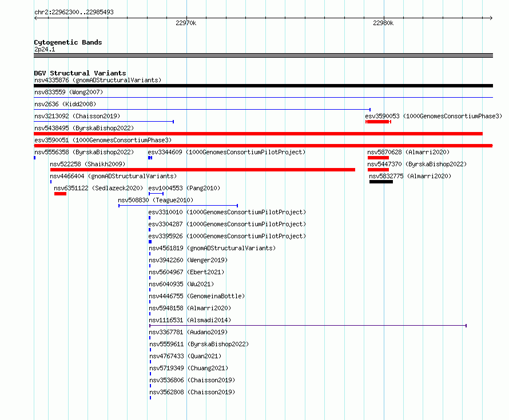Screen dimensions: 509x420
Task: Click the Cytogenetic Bands track title
Action: pos(68,42)
